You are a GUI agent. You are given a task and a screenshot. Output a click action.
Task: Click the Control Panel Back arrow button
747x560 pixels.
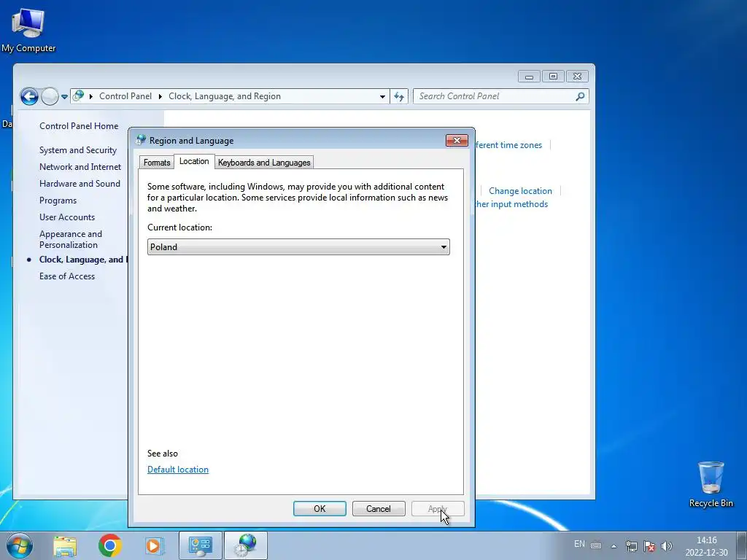pyautogui.click(x=29, y=97)
